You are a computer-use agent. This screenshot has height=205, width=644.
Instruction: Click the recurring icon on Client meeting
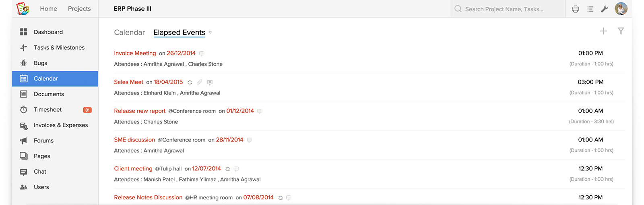pyautogui.click(x=227, y=169)
